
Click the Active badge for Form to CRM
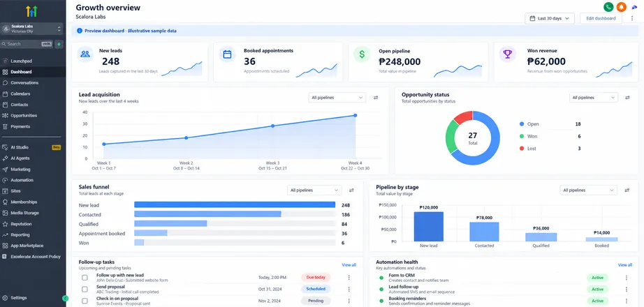coord(597,278)
